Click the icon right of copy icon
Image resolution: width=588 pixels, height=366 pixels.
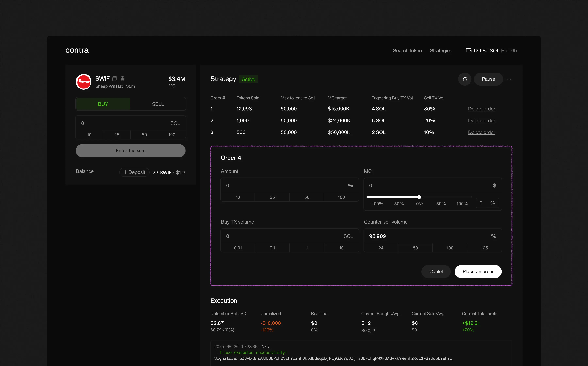[x=122, y=79]
